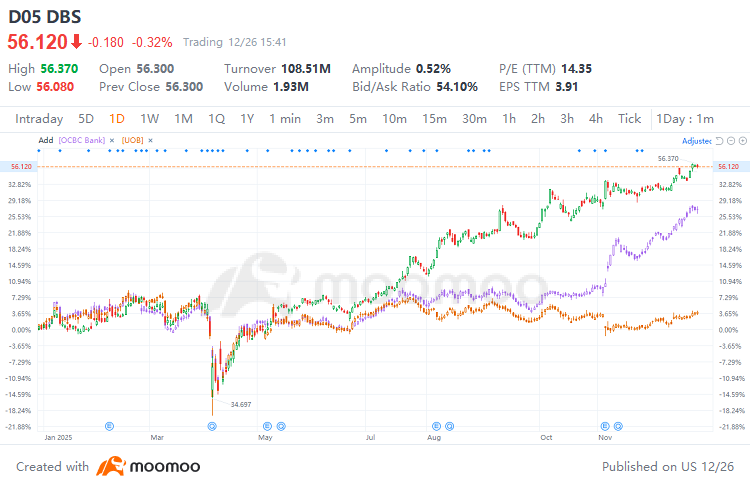This screenshot has width=750, height=487.
Task: Click the last event marker near November
Action: tap(618, 426)
